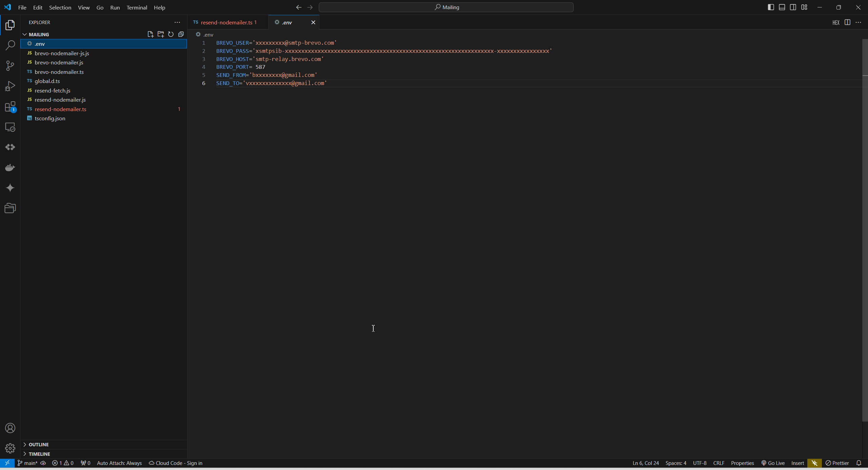
Task: Open the Docker view in activity bar
Action: pyautogui.click(x=10, y=167)
